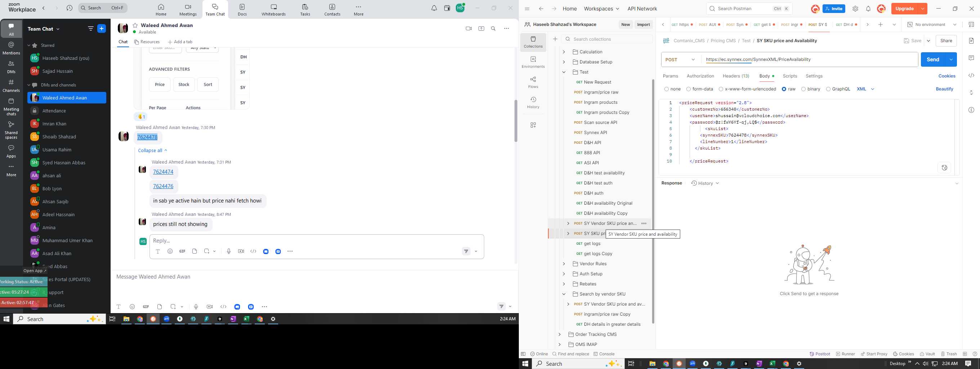
Task: Click Cookies link beside request tabs
Action: (946, 76)
